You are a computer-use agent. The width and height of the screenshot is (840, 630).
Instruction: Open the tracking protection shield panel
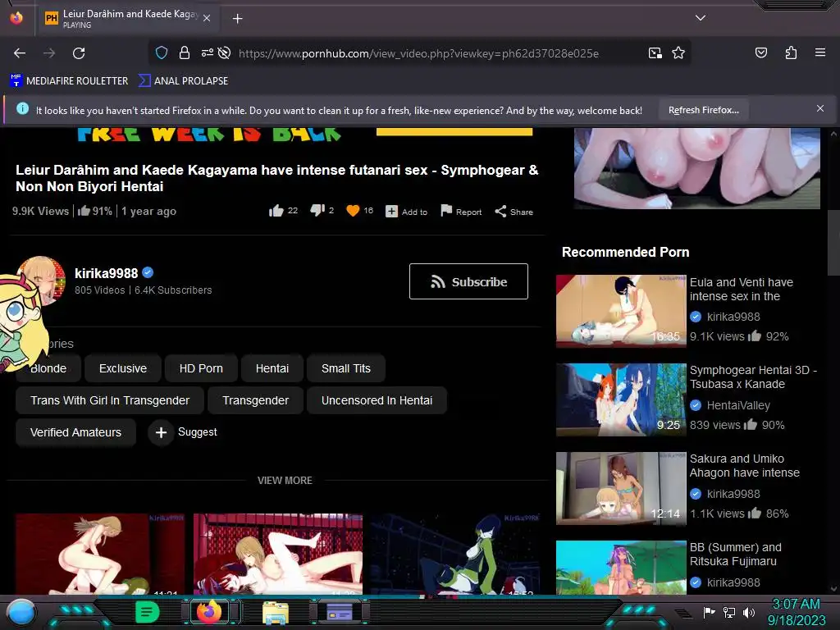(162, 52)
